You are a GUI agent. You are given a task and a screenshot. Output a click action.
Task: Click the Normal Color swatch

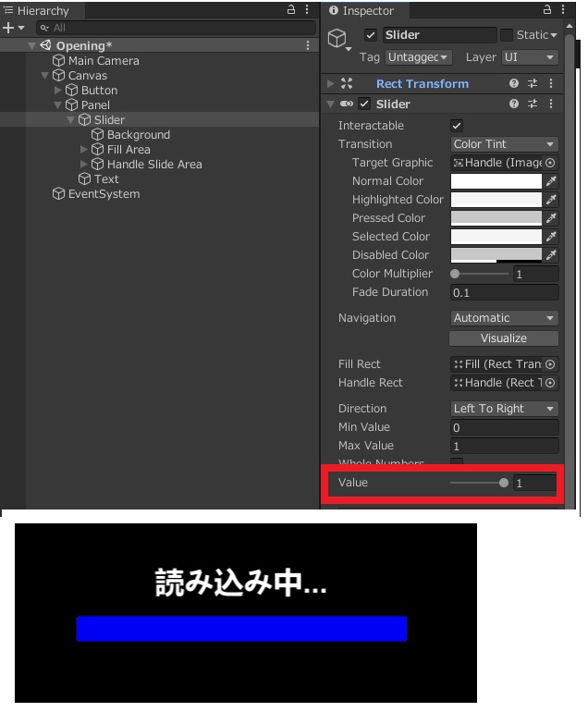496,181
